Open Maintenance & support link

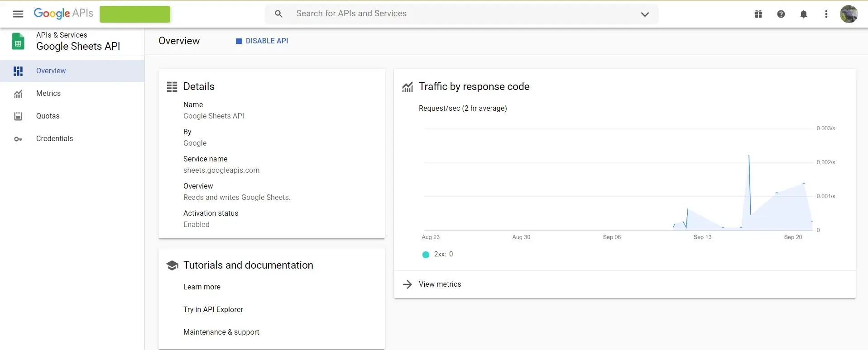(x=221, y=332)
